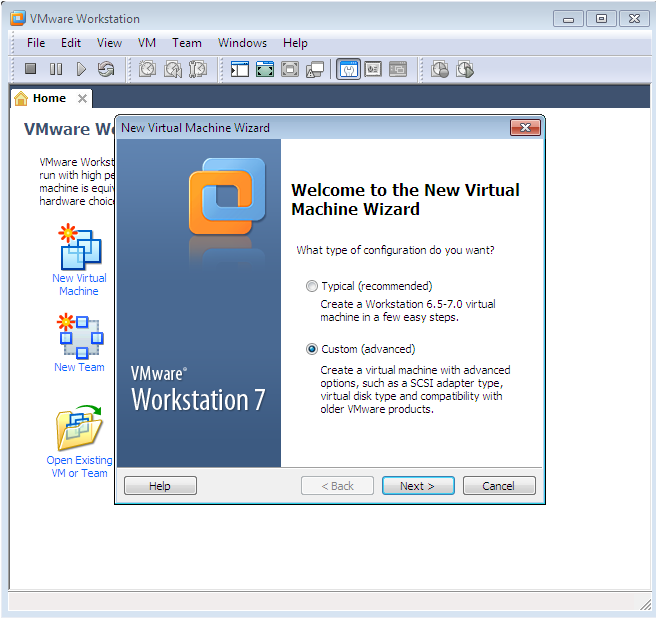This screenshot has width=657, height=619.
Task: Click the Unity mode toolbar icon
Action: tap(315, 69)
